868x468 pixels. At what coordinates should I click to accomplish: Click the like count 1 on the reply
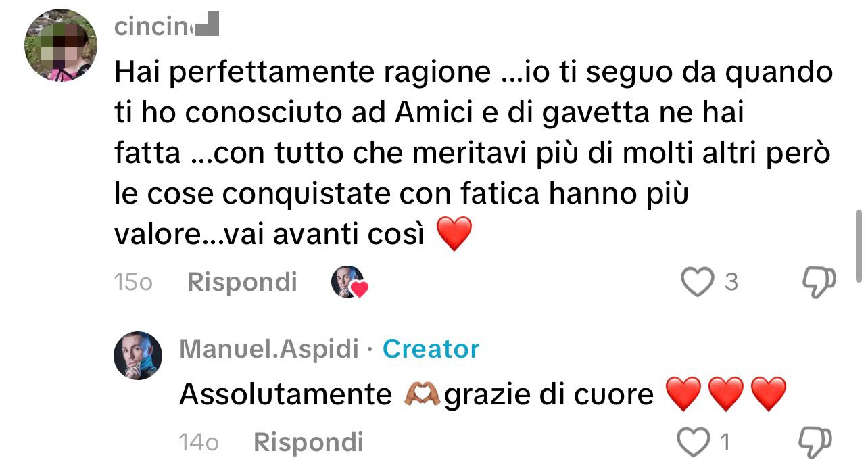[725, 443]
